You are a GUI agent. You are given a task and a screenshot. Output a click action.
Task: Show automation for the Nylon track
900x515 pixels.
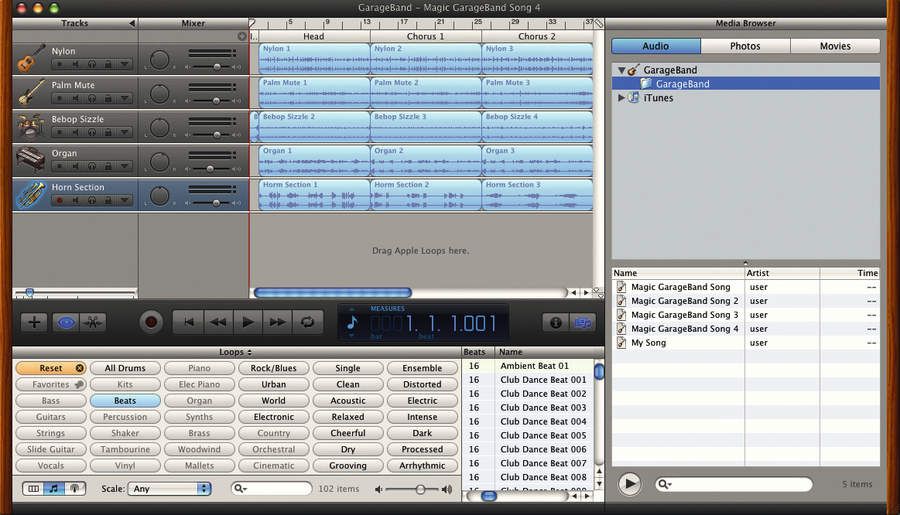[125, 64]
